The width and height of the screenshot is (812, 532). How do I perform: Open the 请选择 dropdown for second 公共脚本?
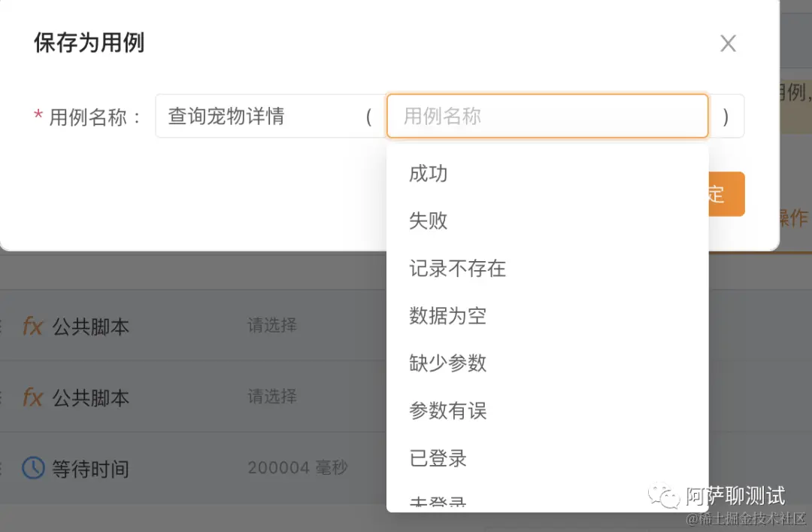270,397
